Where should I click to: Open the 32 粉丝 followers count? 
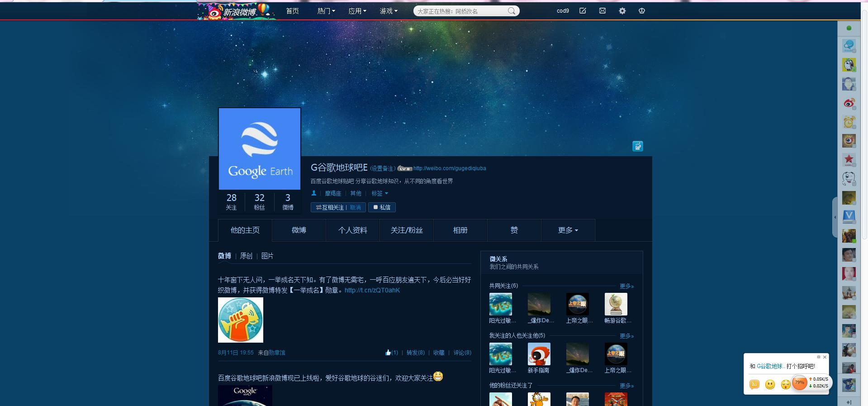(259, 201)
